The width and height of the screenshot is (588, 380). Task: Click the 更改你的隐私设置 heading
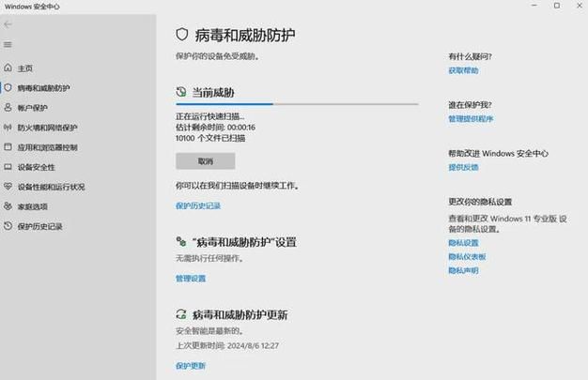click(480, 202)
